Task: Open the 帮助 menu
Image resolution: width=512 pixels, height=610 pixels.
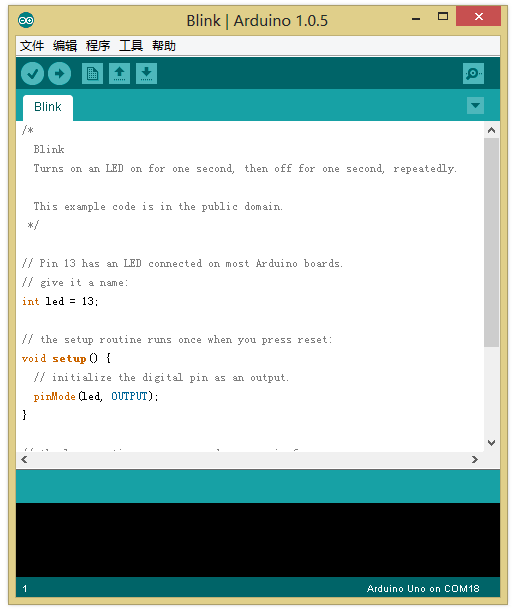Action: [164, 46]
